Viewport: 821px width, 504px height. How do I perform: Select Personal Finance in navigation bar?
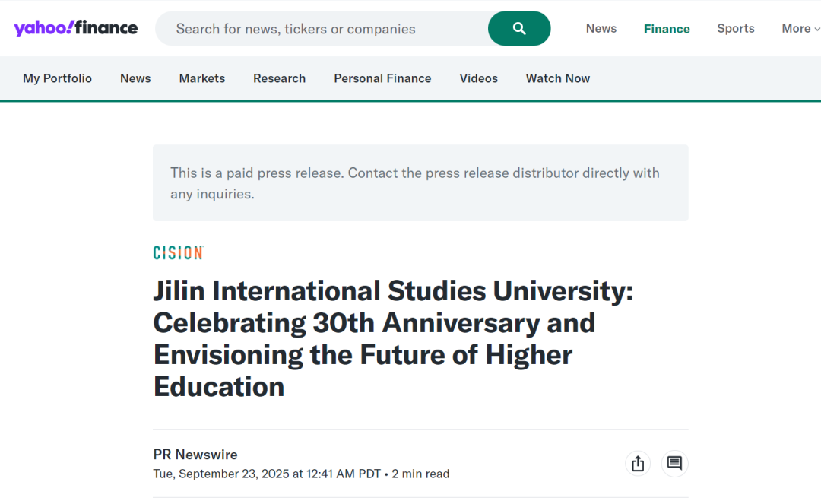click(382, 78)
